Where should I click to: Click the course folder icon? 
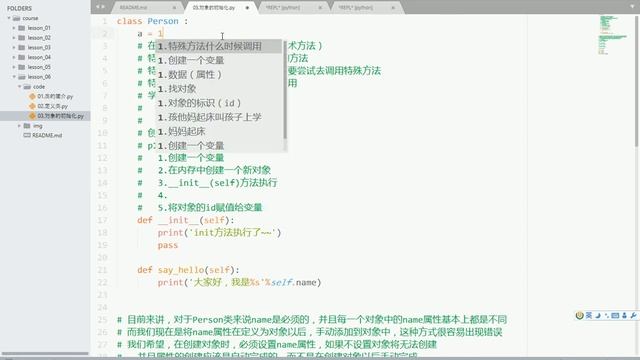(16, 18)
